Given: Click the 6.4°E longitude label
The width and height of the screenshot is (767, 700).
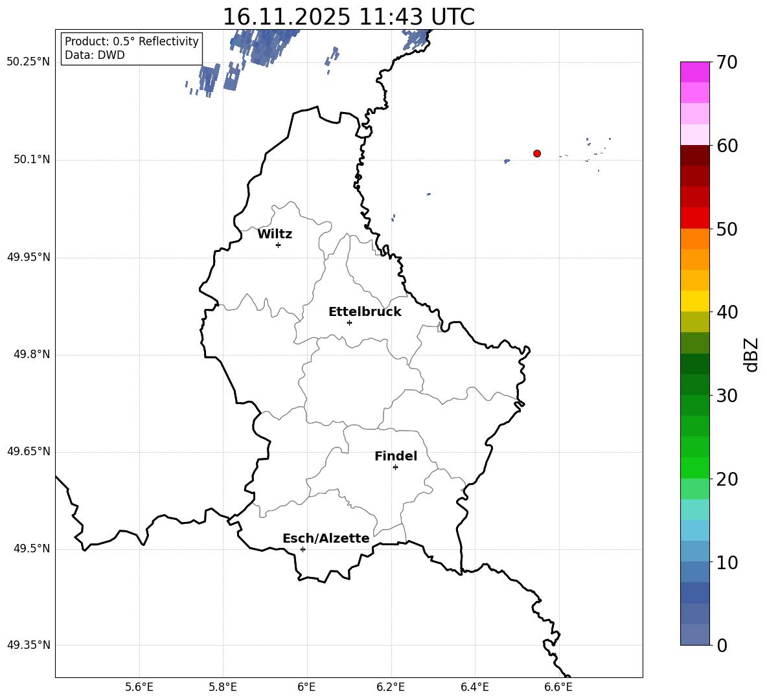Looking at the screenshot, I should 474,687.
